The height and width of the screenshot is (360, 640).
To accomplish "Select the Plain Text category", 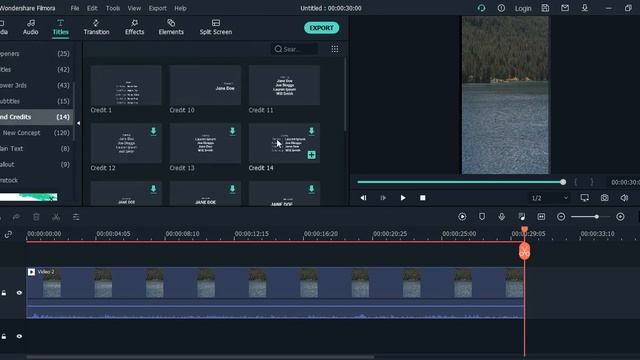I will click(x=36, y=149).
